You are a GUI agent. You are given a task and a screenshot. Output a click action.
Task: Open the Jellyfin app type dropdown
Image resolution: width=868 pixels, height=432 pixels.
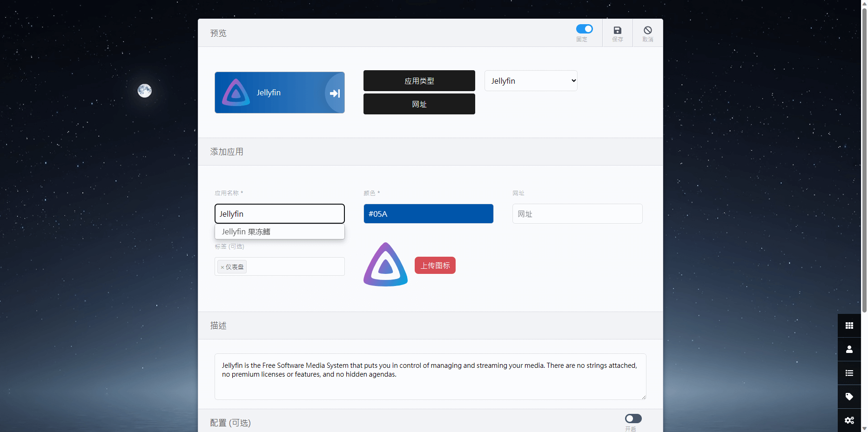(531, 80)
